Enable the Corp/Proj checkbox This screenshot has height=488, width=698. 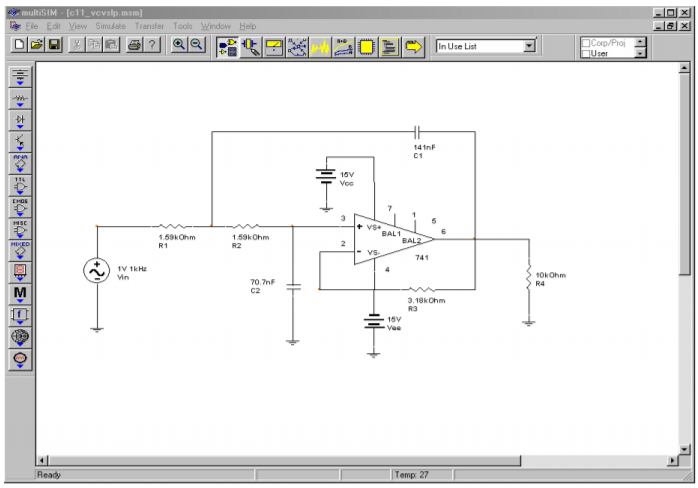click(586, 42)
